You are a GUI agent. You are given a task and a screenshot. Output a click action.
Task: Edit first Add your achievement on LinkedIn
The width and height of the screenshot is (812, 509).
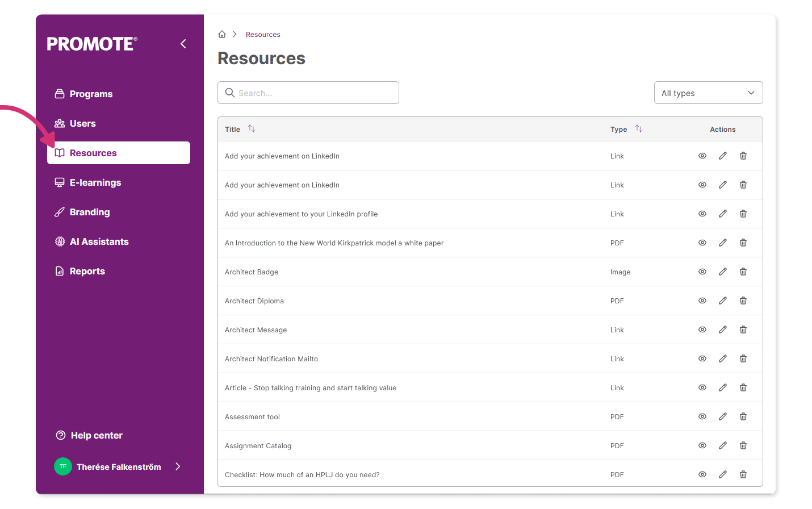click(x=723, y=156)
